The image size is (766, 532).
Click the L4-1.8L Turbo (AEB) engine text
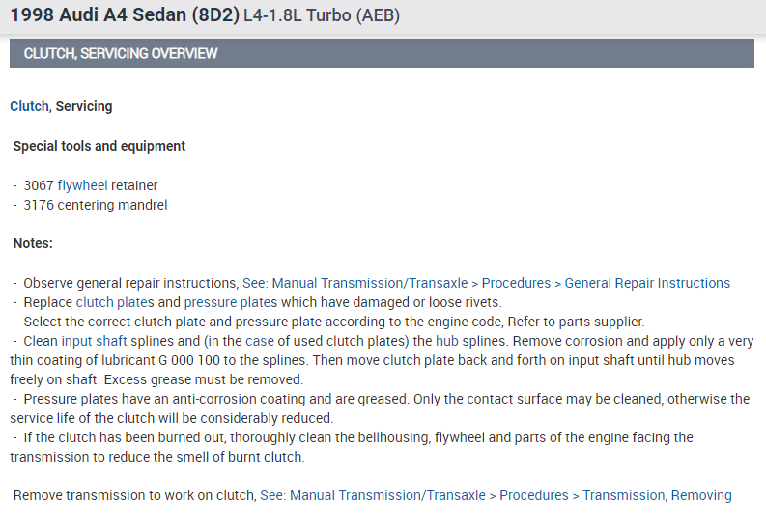pos(322,16)
